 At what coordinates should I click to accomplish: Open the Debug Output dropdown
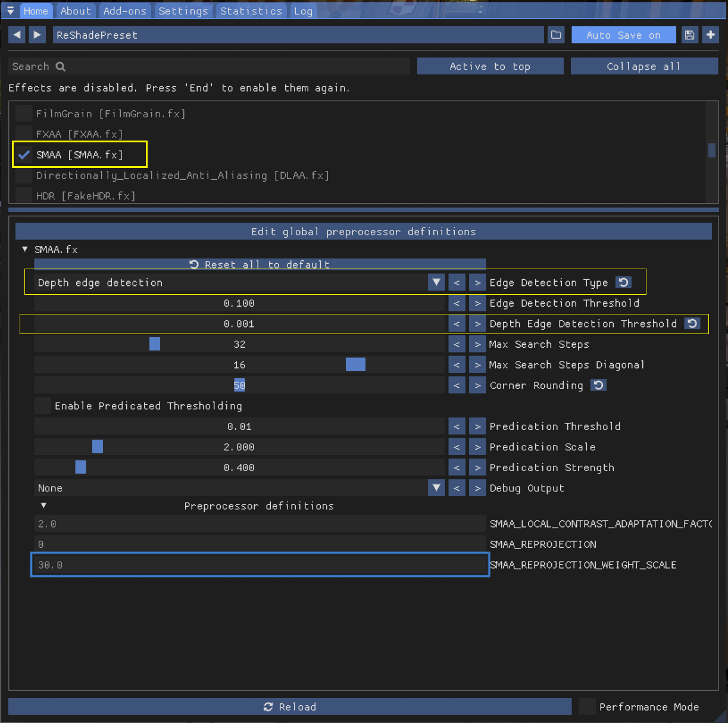[436, 488]
